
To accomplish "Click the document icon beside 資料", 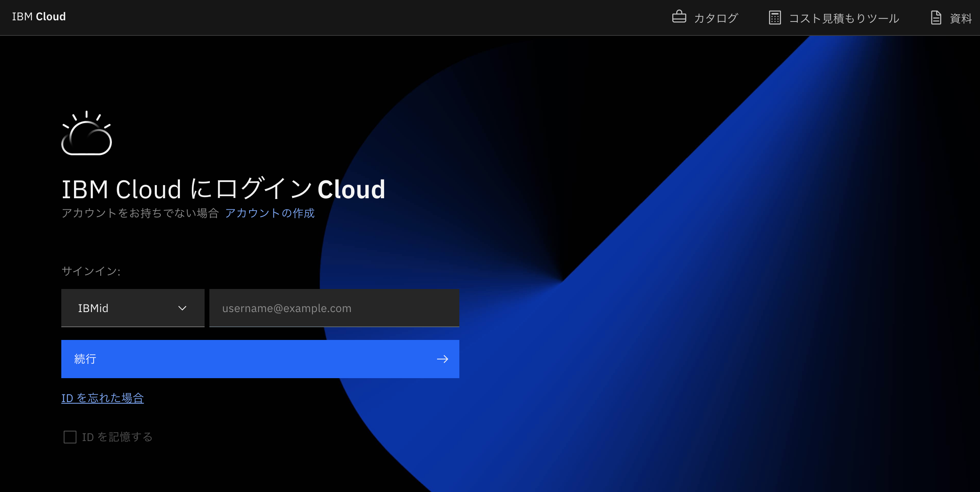I will [x=936, y=18].
